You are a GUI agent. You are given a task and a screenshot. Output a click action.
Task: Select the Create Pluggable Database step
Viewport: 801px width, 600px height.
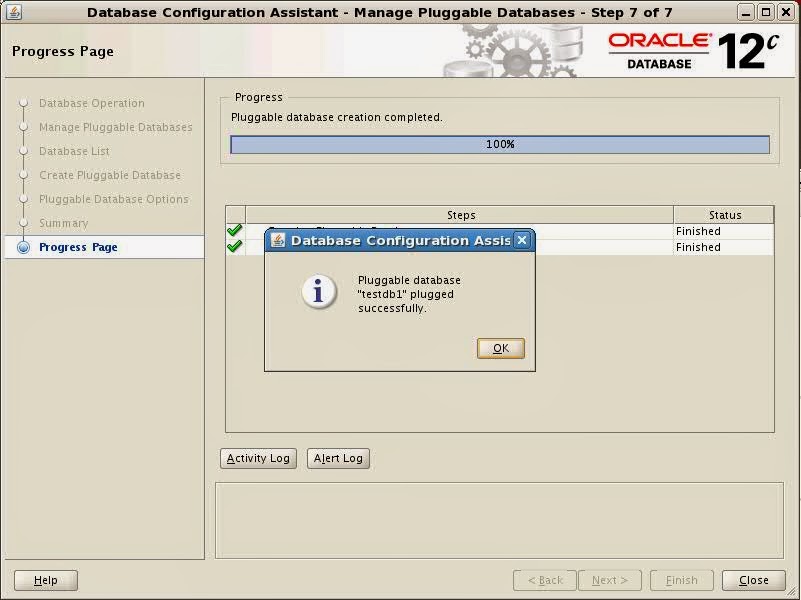(110, 175)
